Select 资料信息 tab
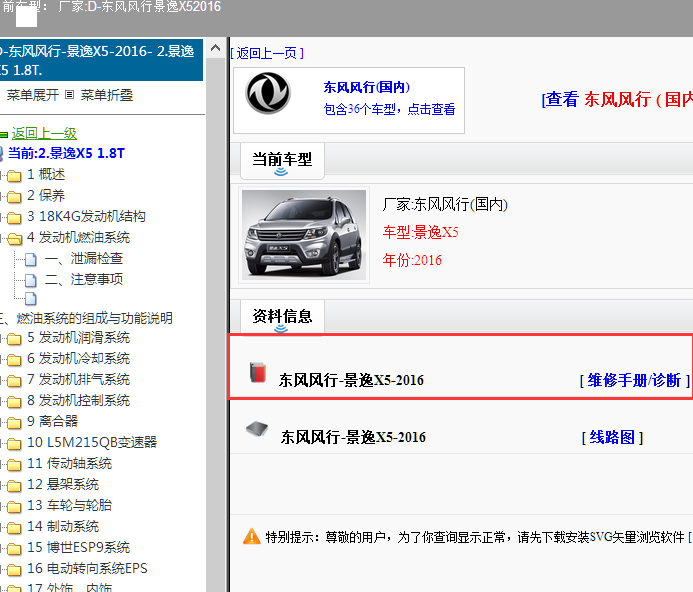Screen dimensions: 693x592 pyautogui.click(x=282, y=317)
